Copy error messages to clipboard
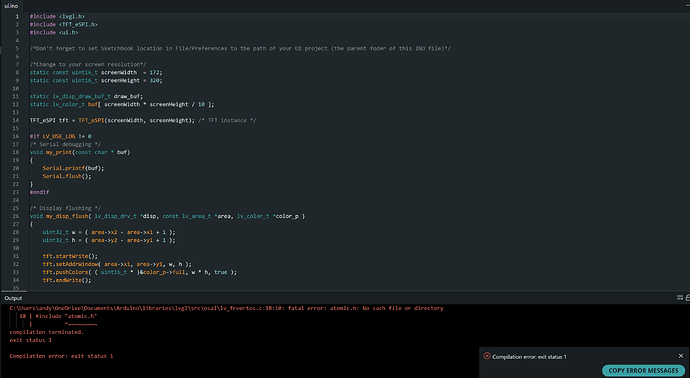 click(x=643, y=371)
